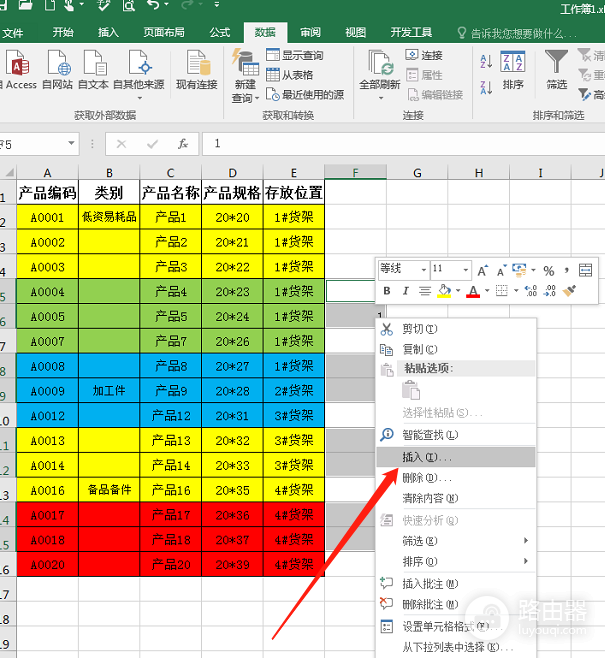
Task: Choose 插入批注 insert comment
Action: [x=456, y=584]
